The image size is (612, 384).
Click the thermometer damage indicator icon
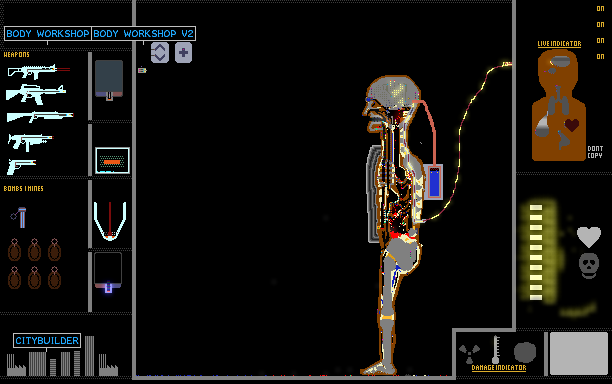coord(496,349)
